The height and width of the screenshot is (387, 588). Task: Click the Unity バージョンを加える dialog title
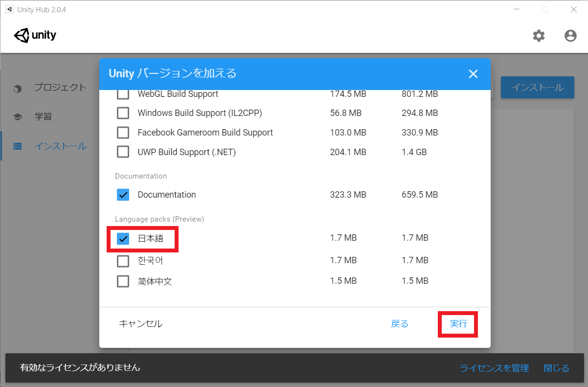[x=173, y=73]
